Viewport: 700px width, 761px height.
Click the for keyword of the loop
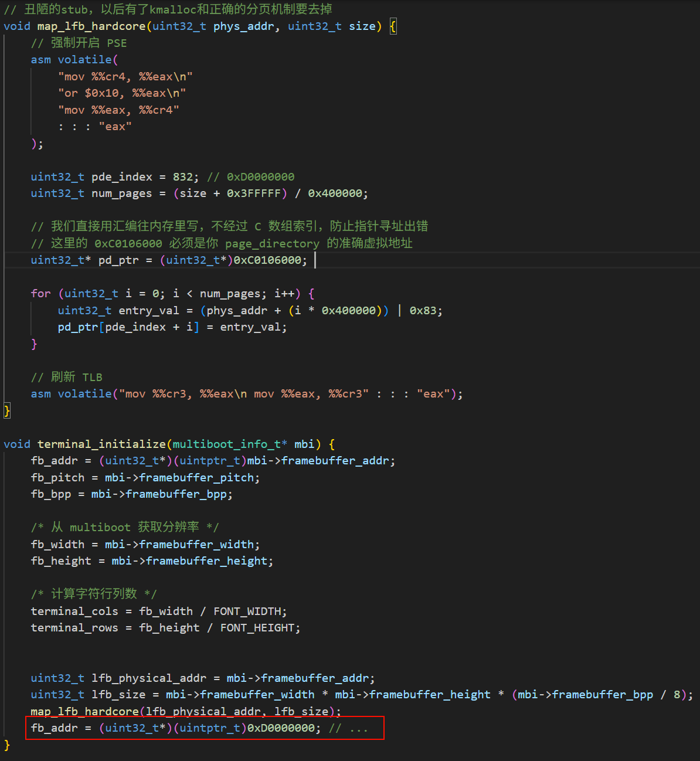40,294
